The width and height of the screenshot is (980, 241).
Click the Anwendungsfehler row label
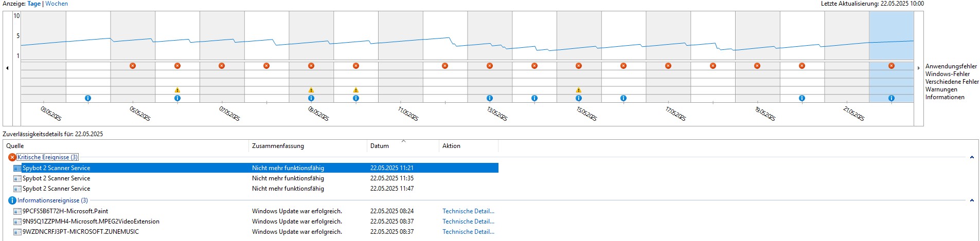point(951,66)
